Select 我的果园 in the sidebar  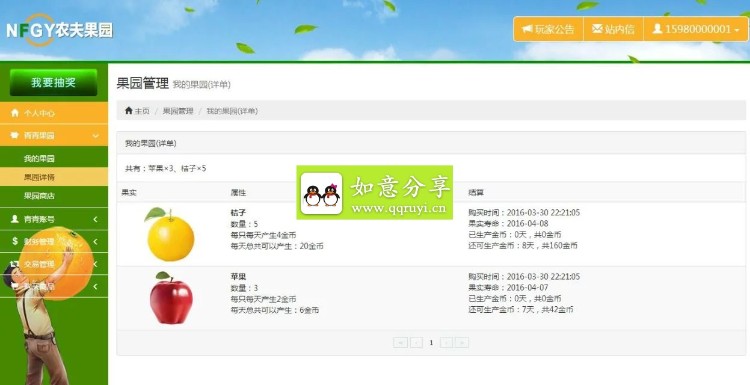tap(39, 158)
